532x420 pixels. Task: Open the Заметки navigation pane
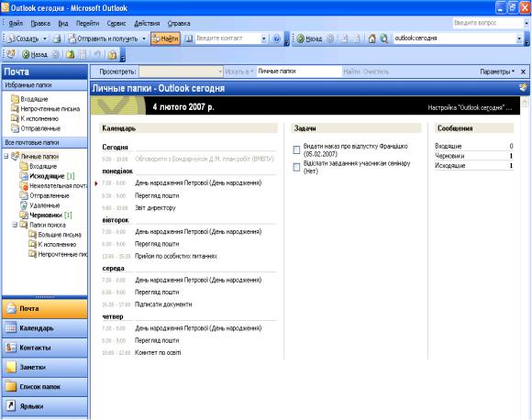tap(45, 367)
